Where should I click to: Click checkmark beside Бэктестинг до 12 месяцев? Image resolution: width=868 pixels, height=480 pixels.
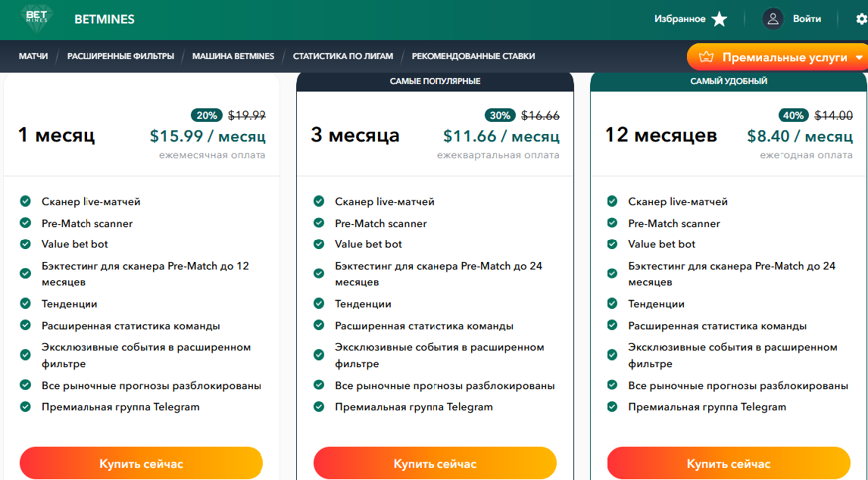point(26,273)
